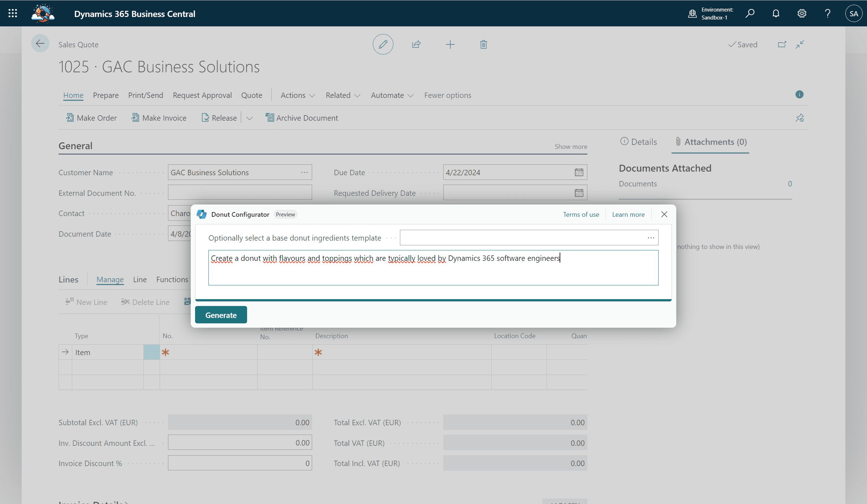Click the Invoice Discount % field

click(240, 463)
